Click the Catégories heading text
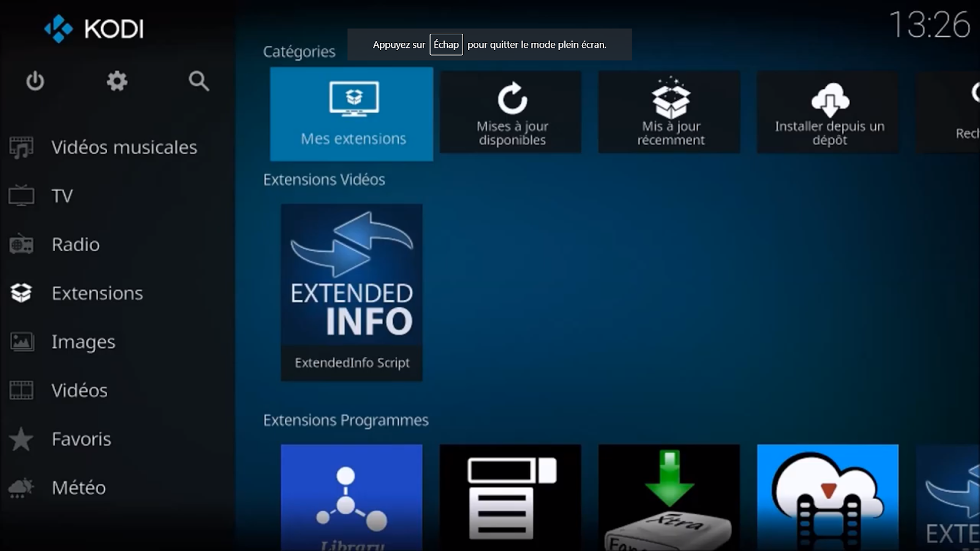The width and height of the screenshot is (980, 551). coord(299,51)
